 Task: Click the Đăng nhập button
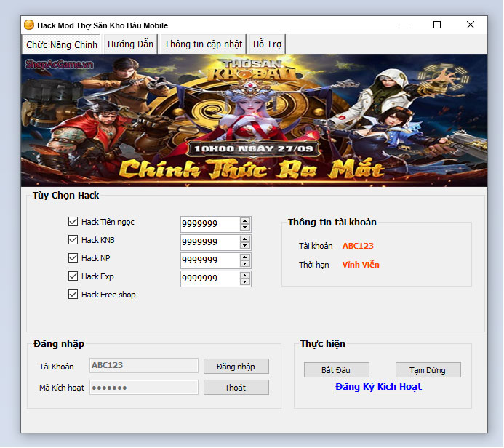236,366
